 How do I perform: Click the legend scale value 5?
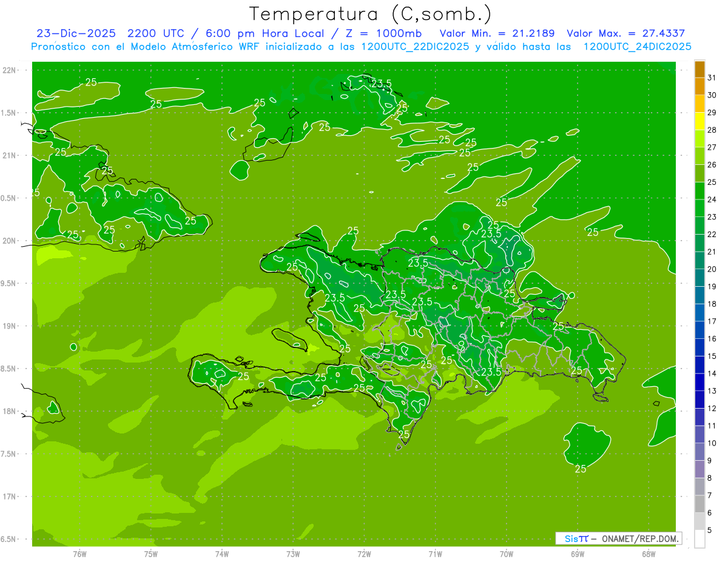(710, 530)
